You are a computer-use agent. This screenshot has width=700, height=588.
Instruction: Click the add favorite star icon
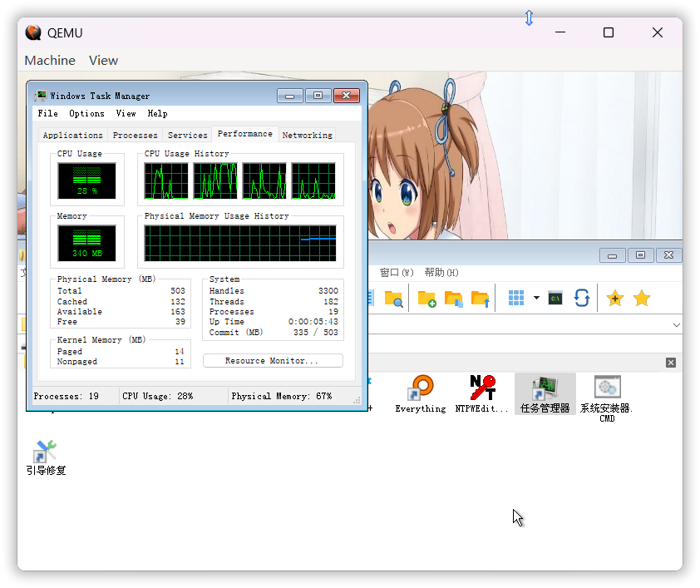tap(615, 298)
